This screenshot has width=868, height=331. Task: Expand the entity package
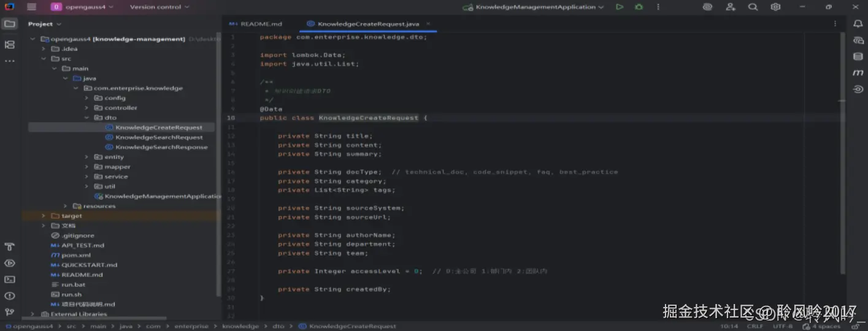87,157
